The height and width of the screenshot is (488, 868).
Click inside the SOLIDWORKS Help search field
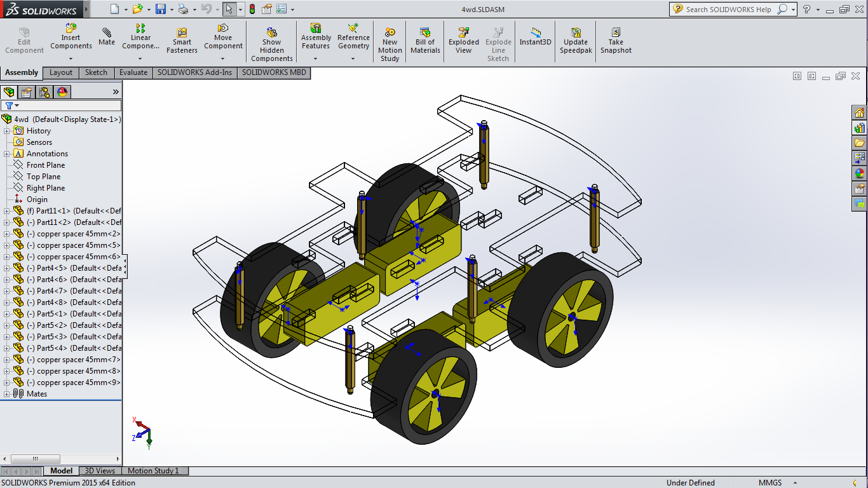731,10
